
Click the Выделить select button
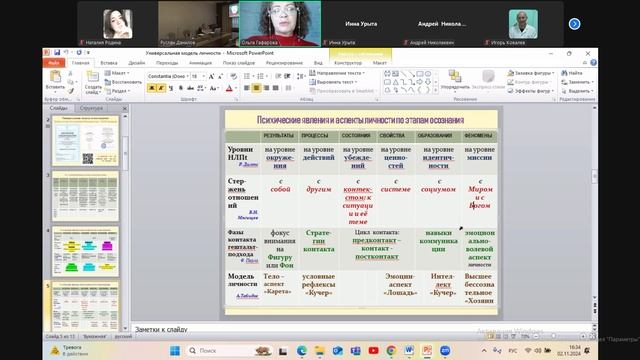point(577,91)
